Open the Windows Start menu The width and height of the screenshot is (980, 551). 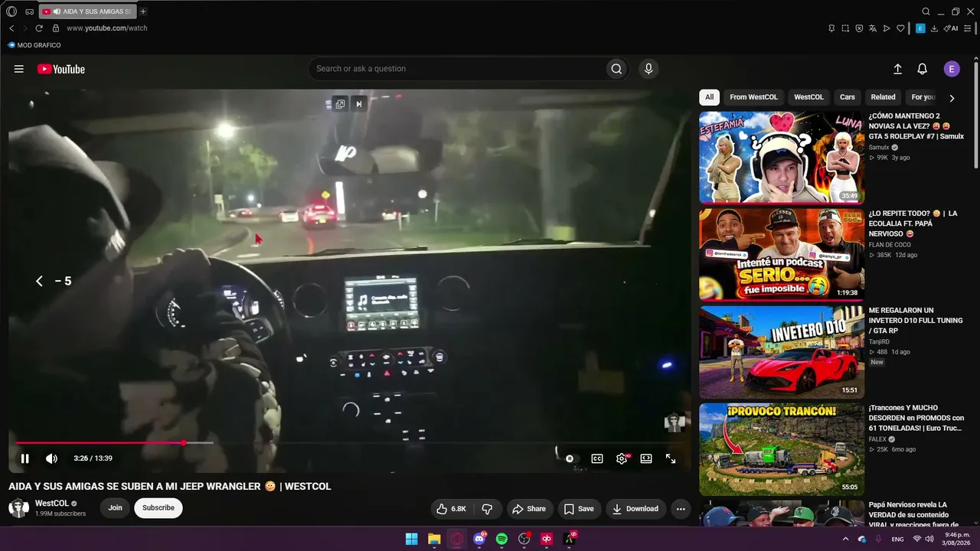click(411, 539)
